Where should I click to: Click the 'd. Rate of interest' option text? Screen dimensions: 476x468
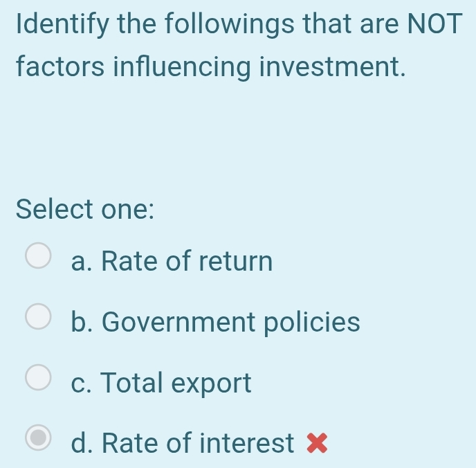pos(183,443)
